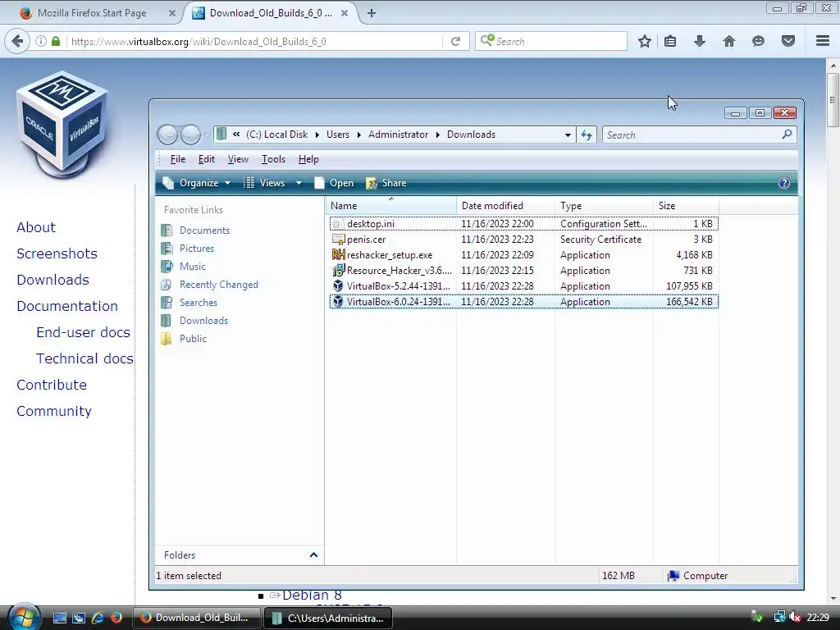Click breadcrumb arrow after Administrator
The width and height of the screenshot is (840, 630).
pyautogui.click(x=438, y=135)
